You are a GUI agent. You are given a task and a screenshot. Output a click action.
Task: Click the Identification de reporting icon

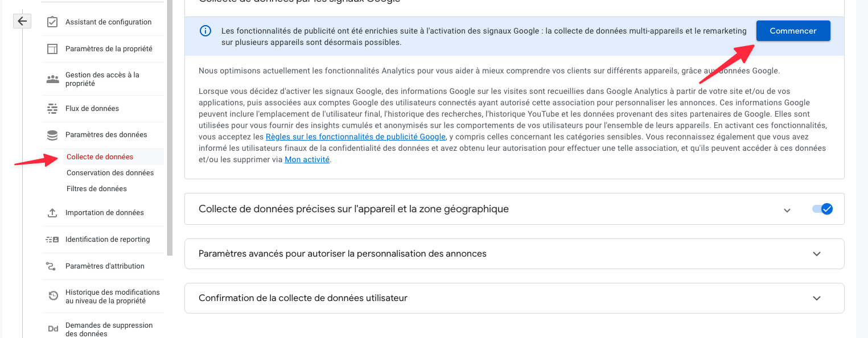click(x=52, y=240)
